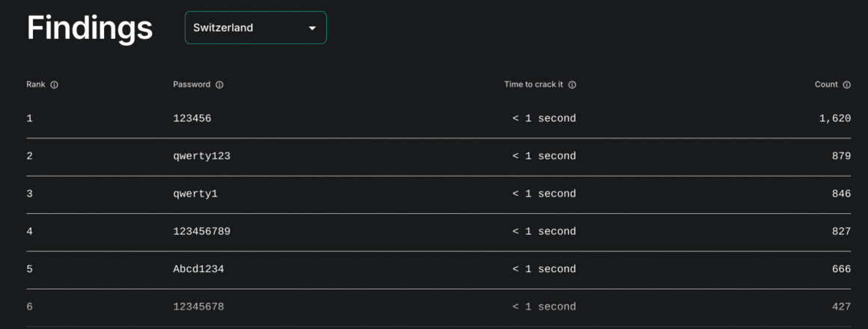This screenshot has height=329, width=868.
Task: Select the 12345678 password entry
Action: pos(198,307)
